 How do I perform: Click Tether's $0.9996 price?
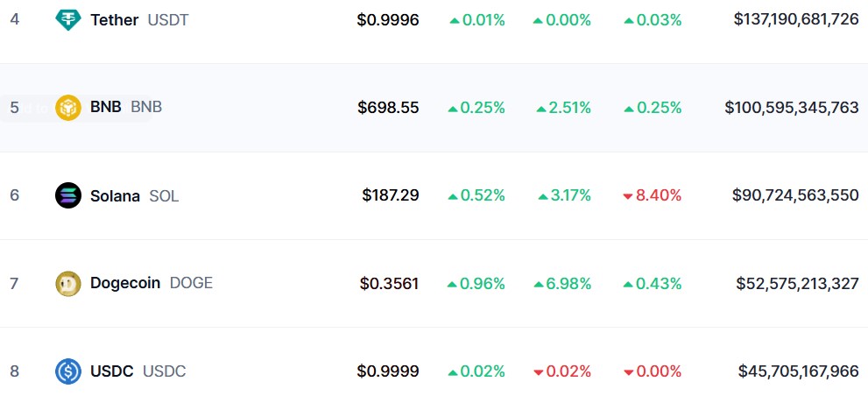(x=388, y=19)
